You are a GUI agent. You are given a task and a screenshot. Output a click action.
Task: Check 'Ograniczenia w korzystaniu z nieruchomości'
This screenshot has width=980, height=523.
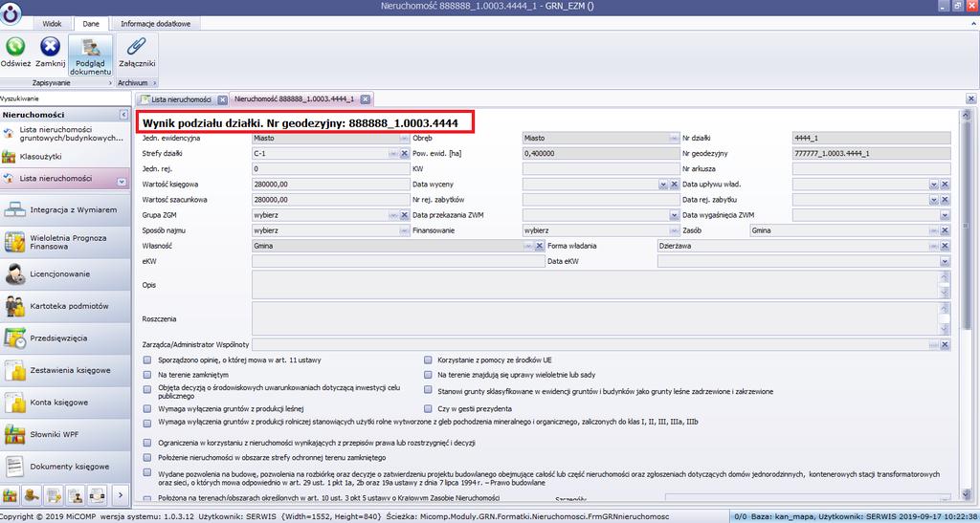click(x=146, y=443)
